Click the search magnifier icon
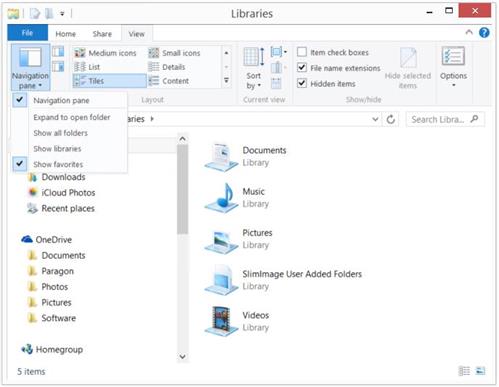 (474, 119)
